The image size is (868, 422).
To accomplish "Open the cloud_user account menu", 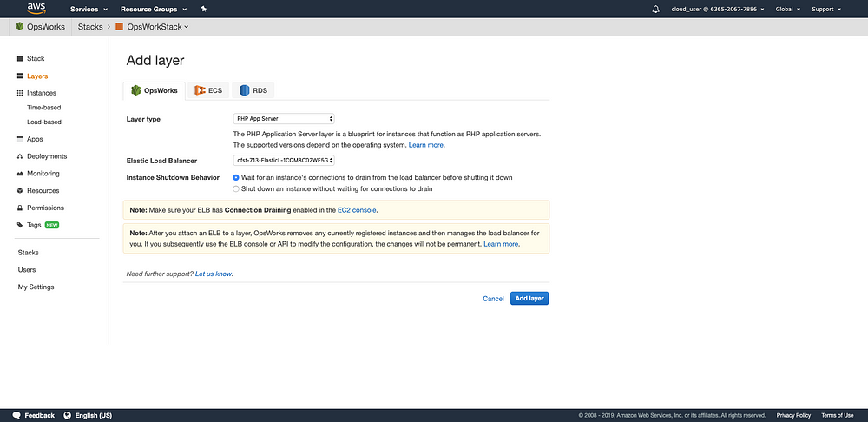I will (718, 9).
